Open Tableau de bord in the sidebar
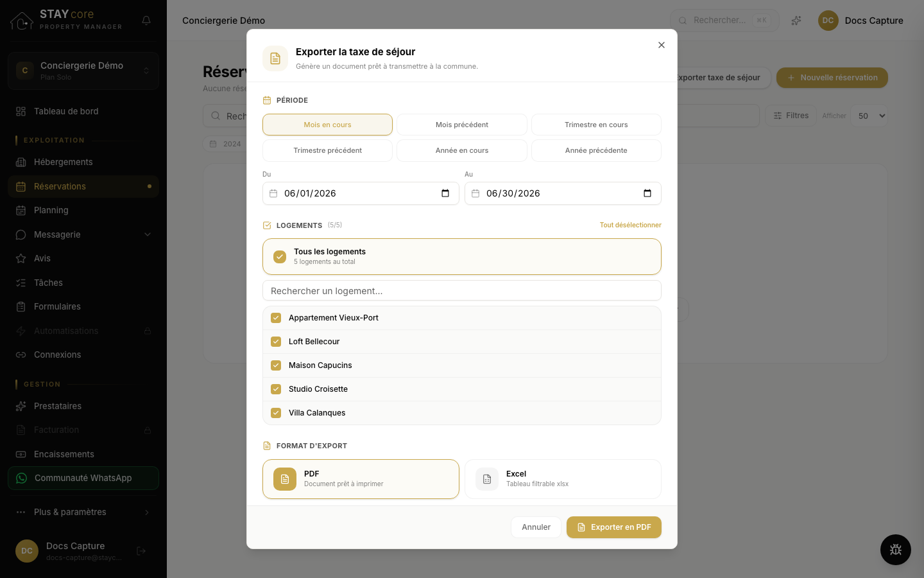 (83, 111)
